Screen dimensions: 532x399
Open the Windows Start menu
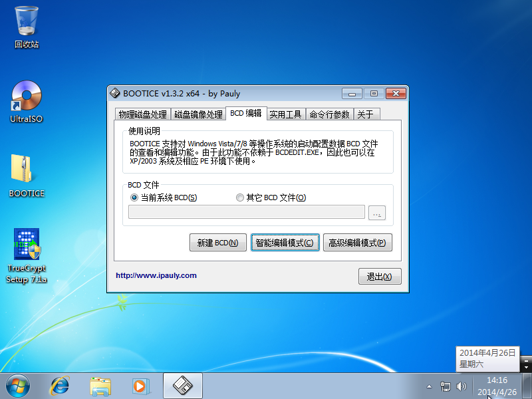tap(18, 386)
